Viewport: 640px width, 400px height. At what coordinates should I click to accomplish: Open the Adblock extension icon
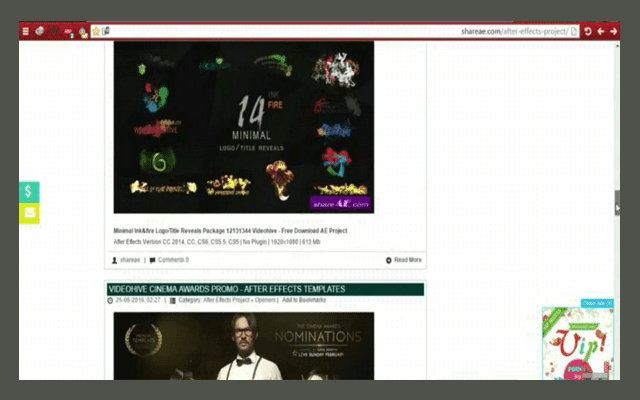tap(69, 31)
